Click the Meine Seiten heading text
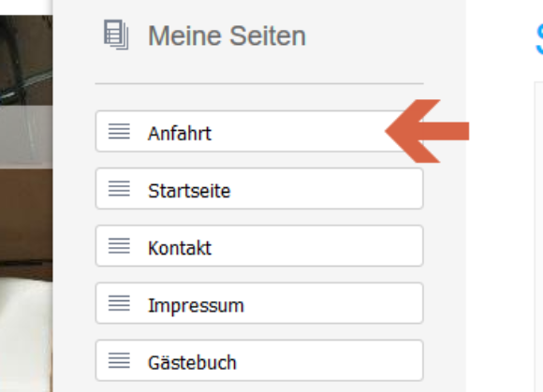 (x=227, y=36)
